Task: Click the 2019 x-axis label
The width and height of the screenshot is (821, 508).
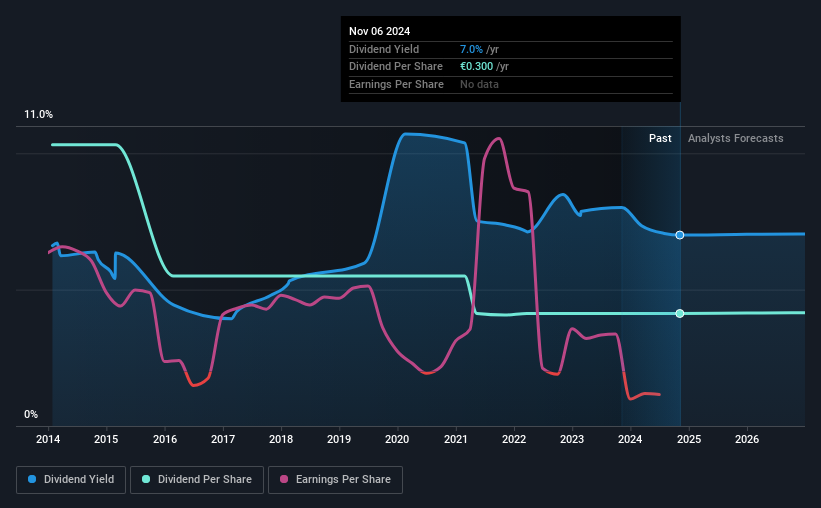Action: tap(339, 439)
